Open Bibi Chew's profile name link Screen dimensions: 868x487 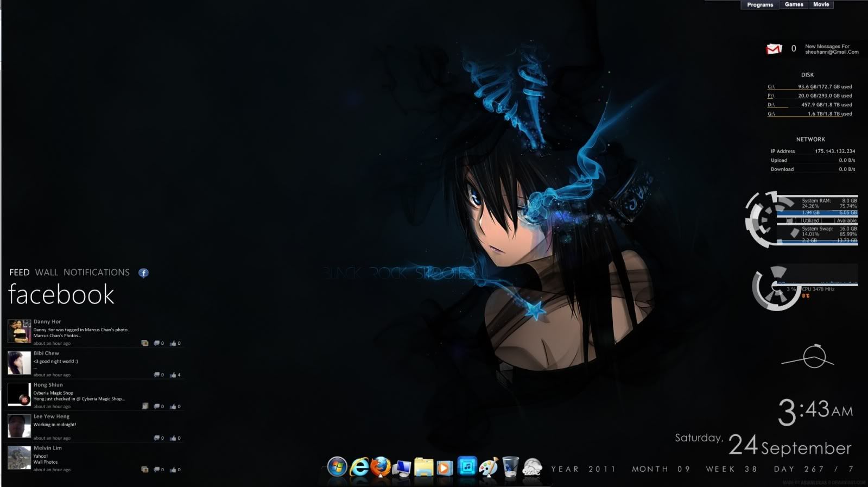pos(46,353)
